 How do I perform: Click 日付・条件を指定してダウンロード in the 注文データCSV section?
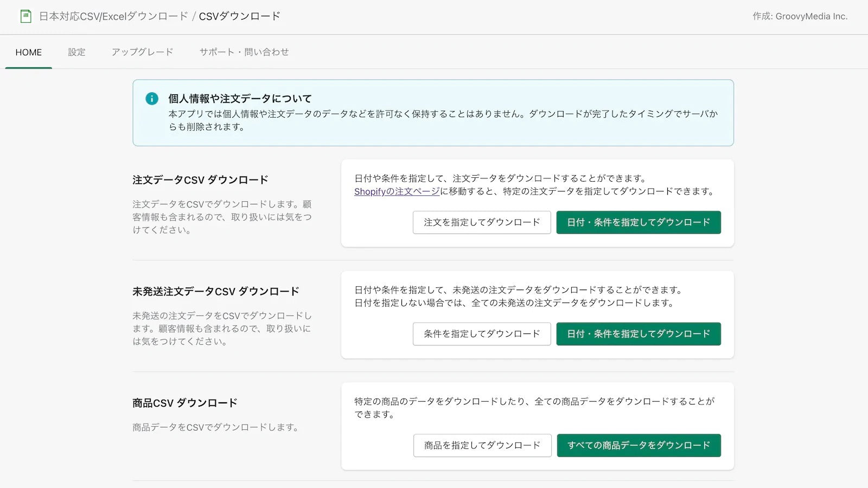click(x=639, y=222)
